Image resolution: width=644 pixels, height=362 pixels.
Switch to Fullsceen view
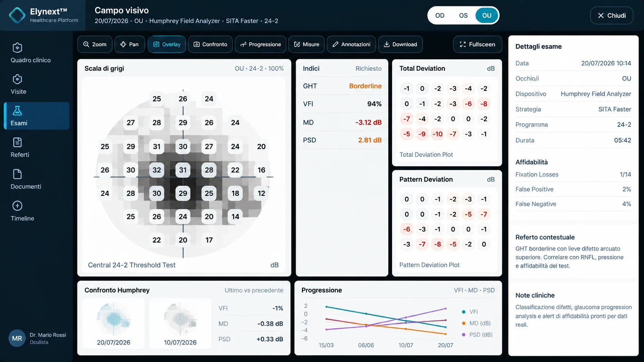point(477,44)
